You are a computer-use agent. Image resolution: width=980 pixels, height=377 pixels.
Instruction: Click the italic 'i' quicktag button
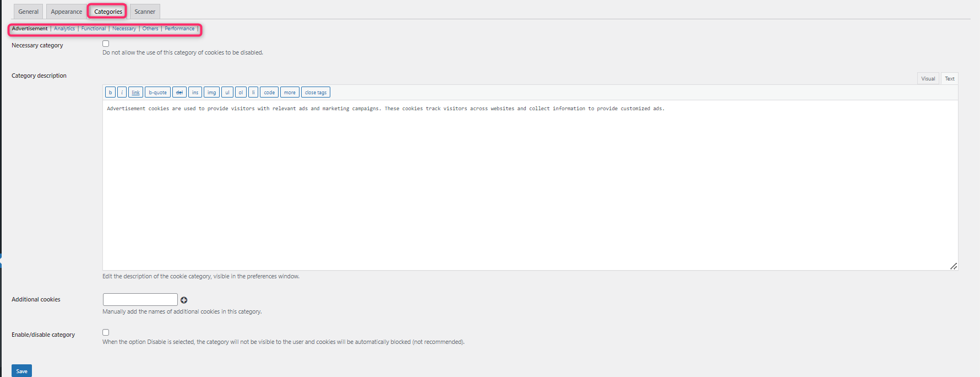[122, 93]
